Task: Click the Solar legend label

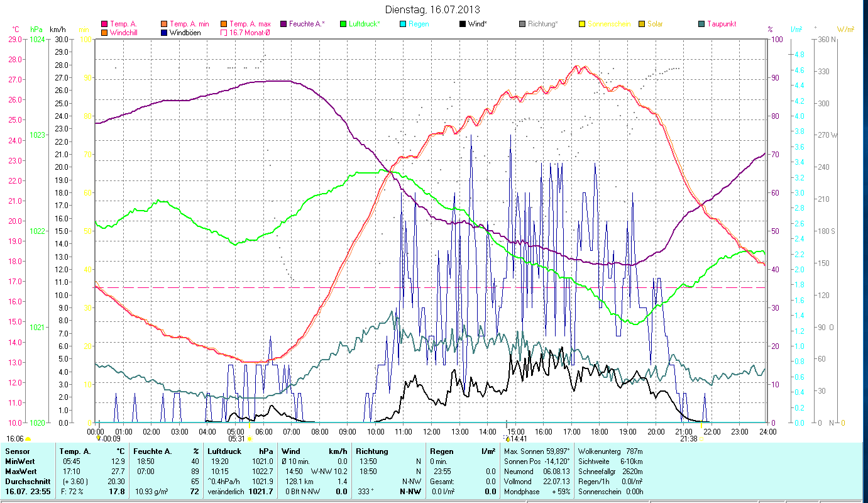Action: 655,24
